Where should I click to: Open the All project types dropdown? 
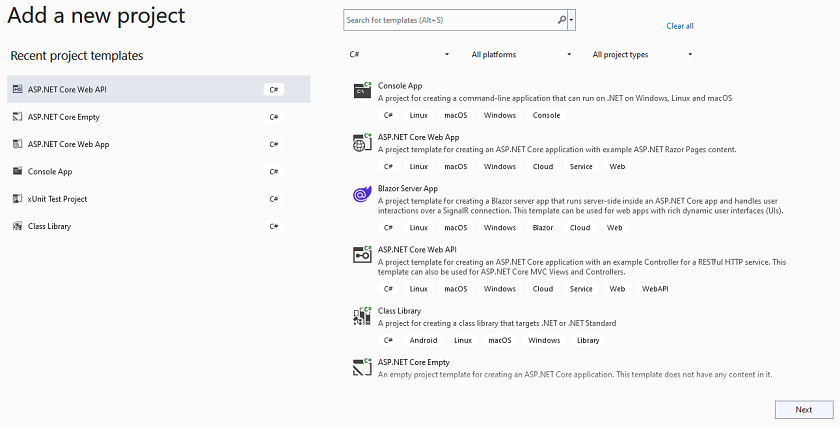pyautogui.click(x=642, y=55)
